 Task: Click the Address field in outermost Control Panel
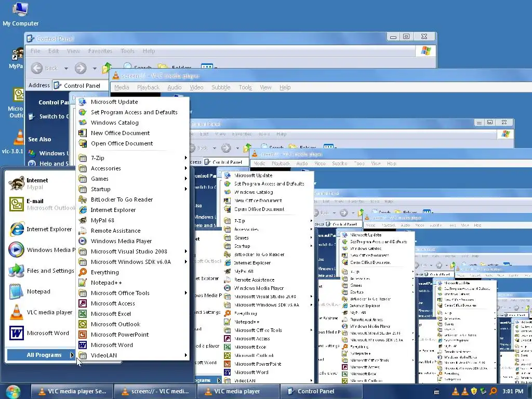tap(81, 86)
